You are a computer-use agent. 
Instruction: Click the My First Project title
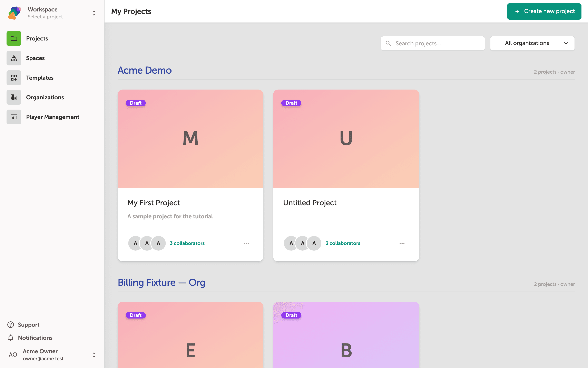click(154, 203)
